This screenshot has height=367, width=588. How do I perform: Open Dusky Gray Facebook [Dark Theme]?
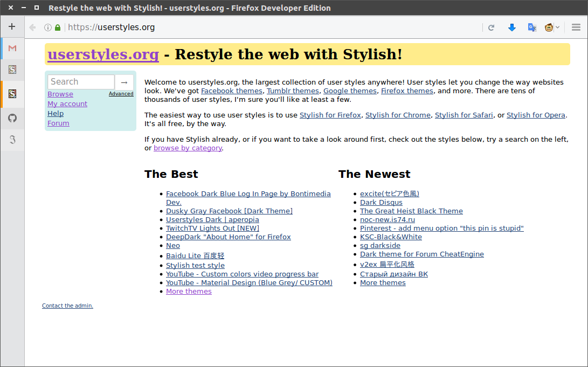[229, 211]
